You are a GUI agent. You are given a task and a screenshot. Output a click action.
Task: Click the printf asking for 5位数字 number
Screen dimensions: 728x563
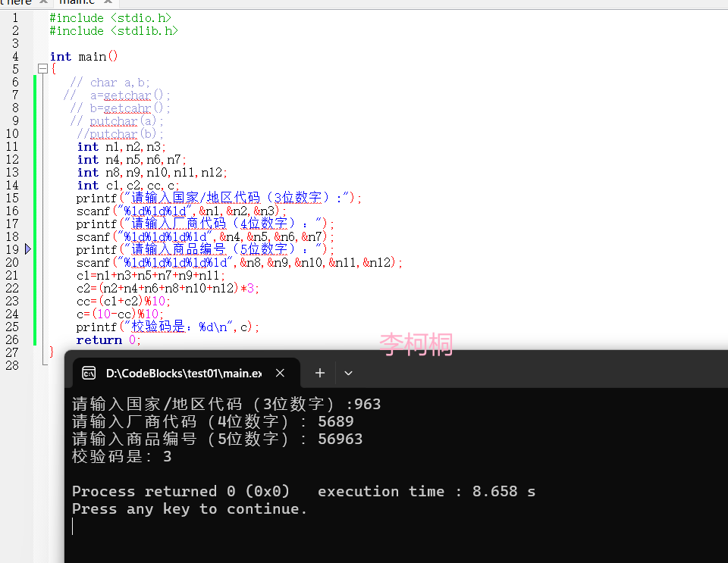(x=206, y=249)
